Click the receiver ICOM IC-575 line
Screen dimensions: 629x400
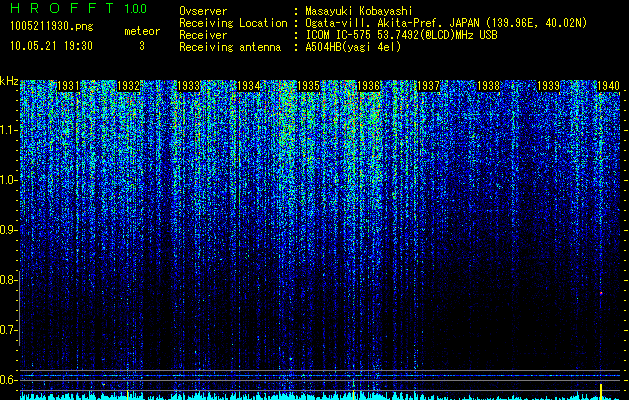pyautogui.click(x=401, y=35)
